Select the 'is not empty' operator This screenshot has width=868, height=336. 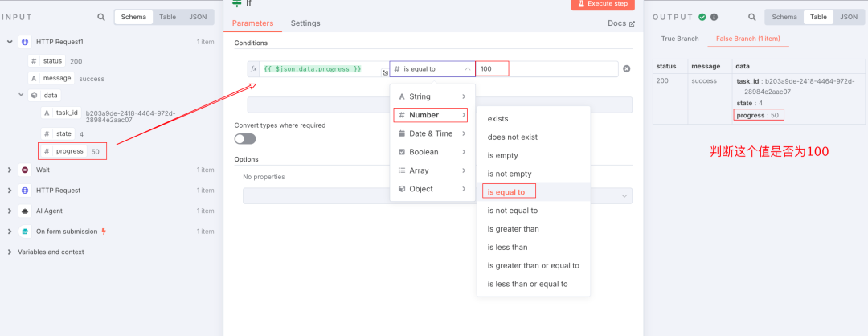534,174
